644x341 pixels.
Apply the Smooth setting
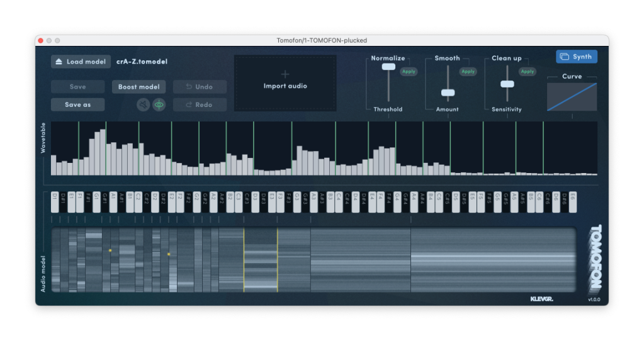(468, 72)
